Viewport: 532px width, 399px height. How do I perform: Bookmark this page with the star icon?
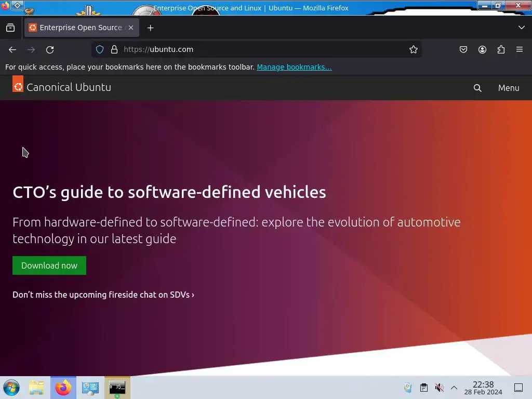pos(413,49)
